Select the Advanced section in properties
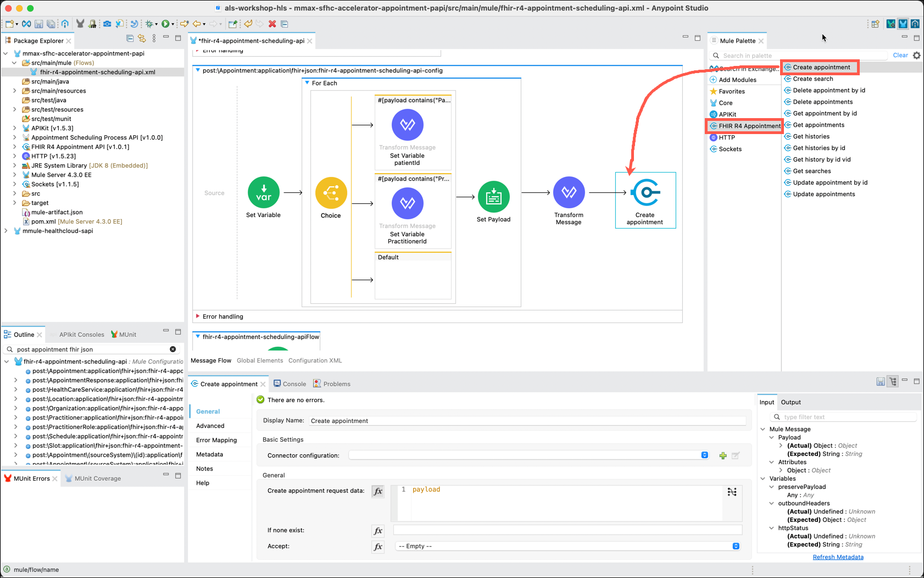 pyautogui.click(x=210, y=426)
